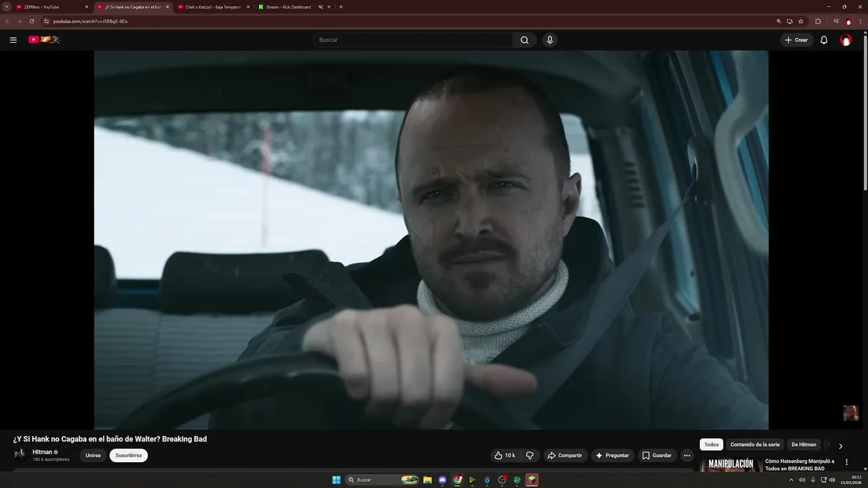This screenshot has height=488, width=868.
Task: Click install app icon in address bar
Action: pos(790,21)
